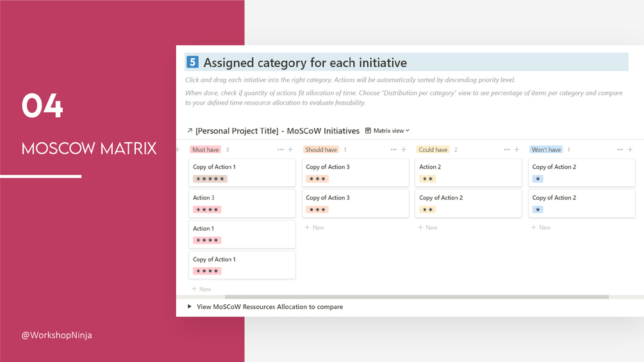Open the Matrix view dropdown

coord(388,131)
